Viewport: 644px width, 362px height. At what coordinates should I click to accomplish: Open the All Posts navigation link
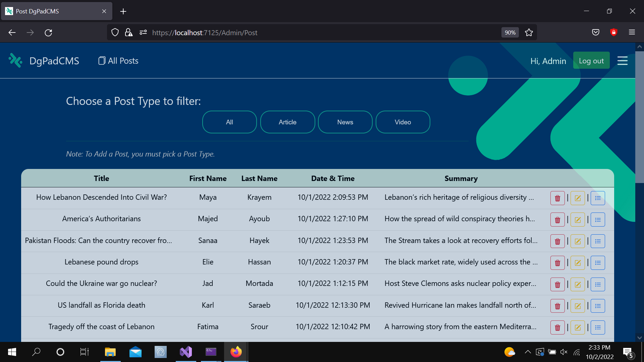point(118,61)
